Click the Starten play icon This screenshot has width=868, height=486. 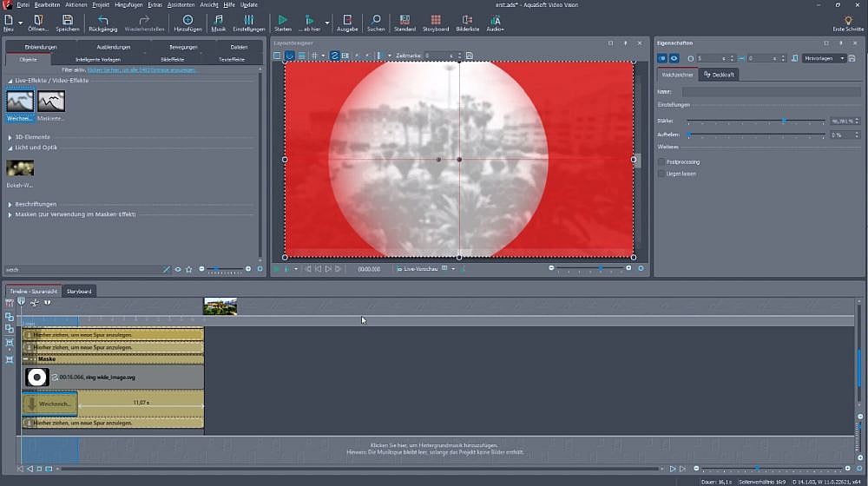pos(283,21)
